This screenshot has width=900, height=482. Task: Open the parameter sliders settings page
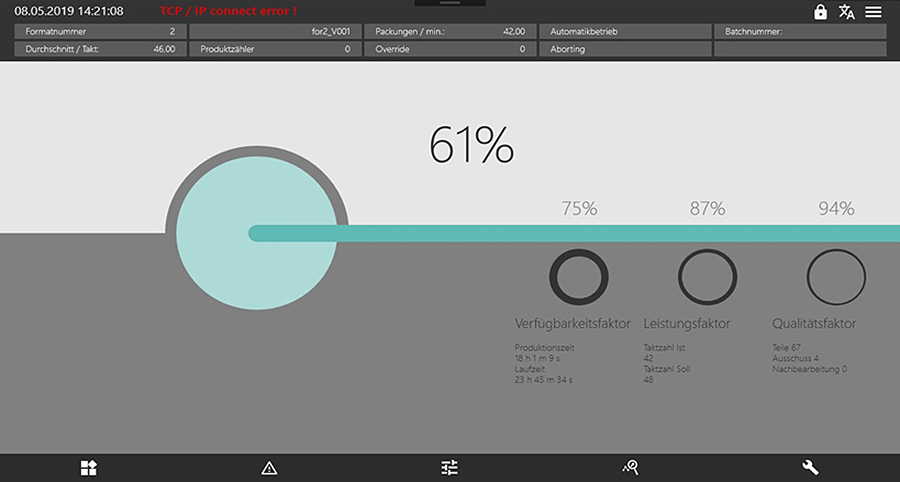coord(449,467)
